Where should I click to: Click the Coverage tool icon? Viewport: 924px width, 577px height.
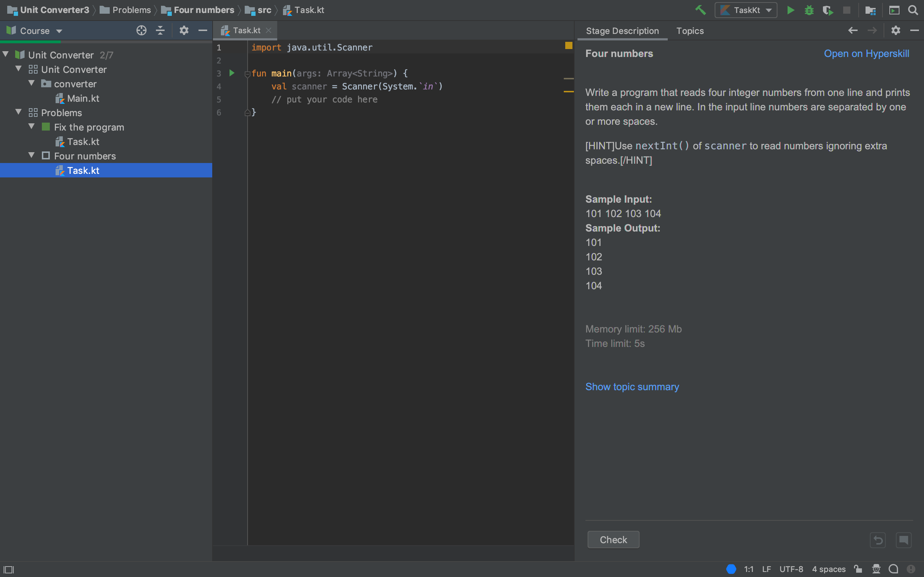(x=827, y=10)
